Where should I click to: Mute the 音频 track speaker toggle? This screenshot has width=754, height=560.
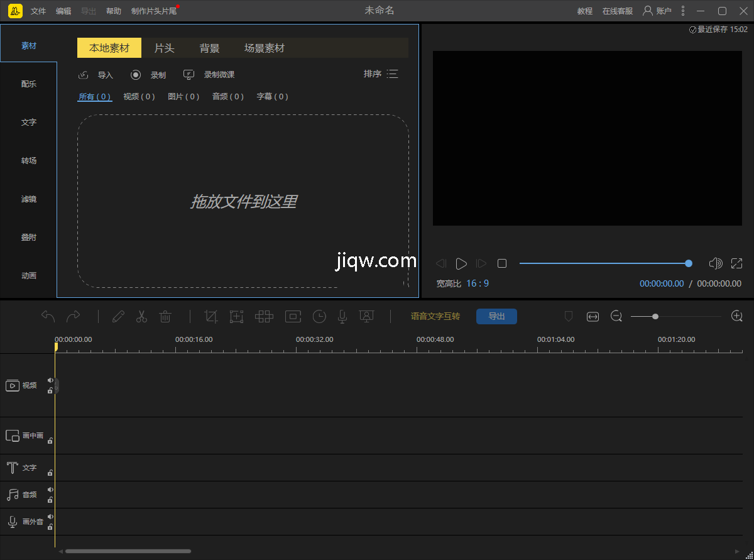50,490
